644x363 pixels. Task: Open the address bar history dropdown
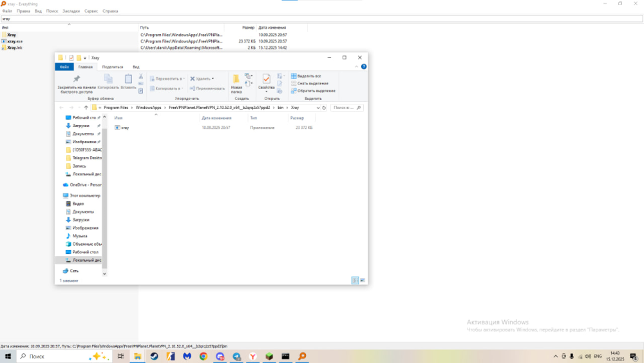click(318, 108)
